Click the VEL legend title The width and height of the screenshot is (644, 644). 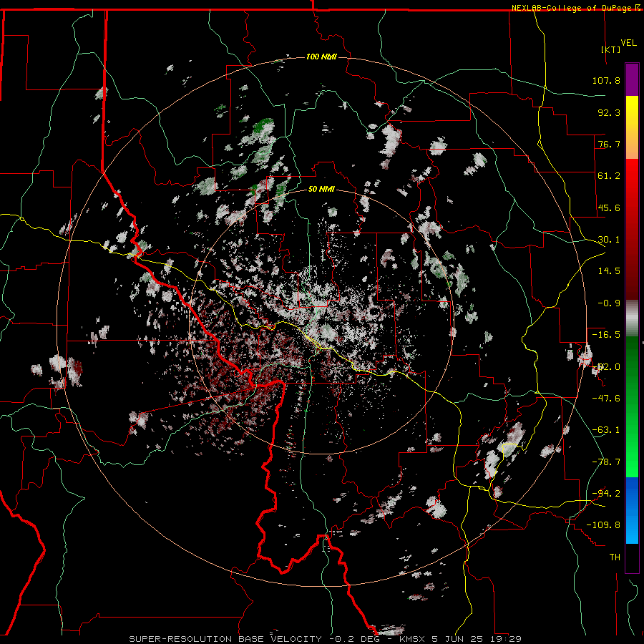click(x=628, y=43)
